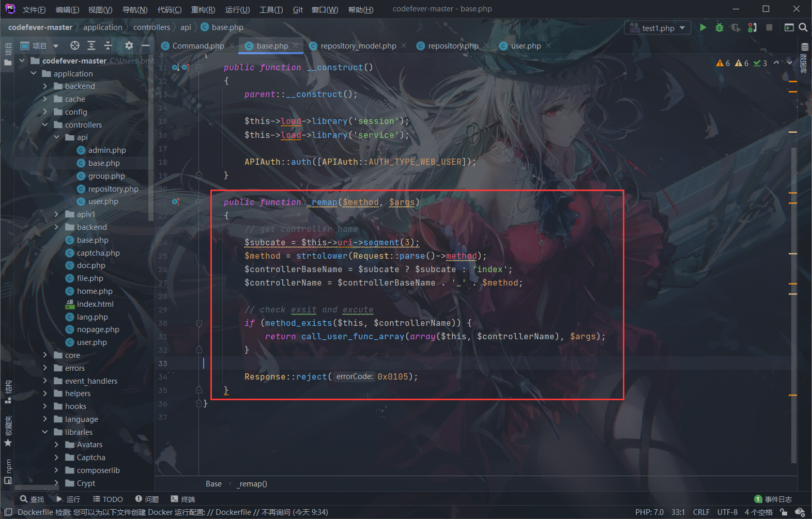Open test1.php run configuration dropdown
This screenshot has width=812, height=519.
click(657, 28)
